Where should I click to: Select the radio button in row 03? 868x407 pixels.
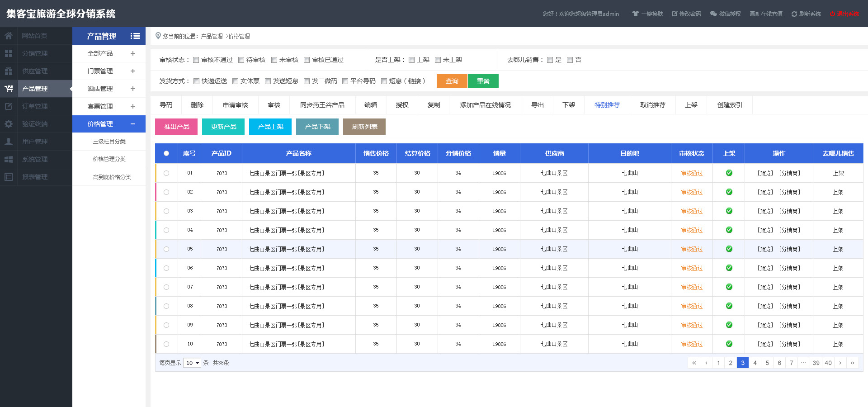(x=166, y=211)
